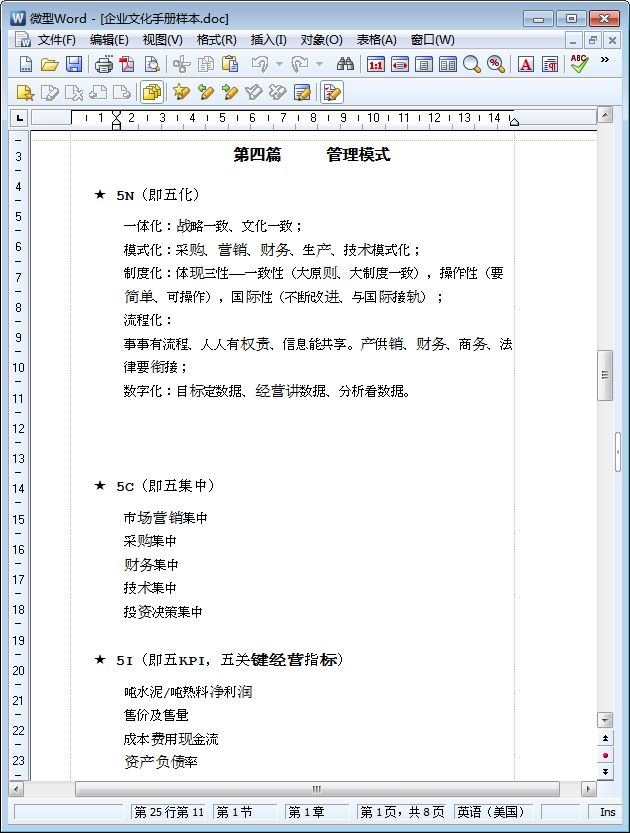Cut selection with the scissors icon
630x833 pixels.
(182, 65)
